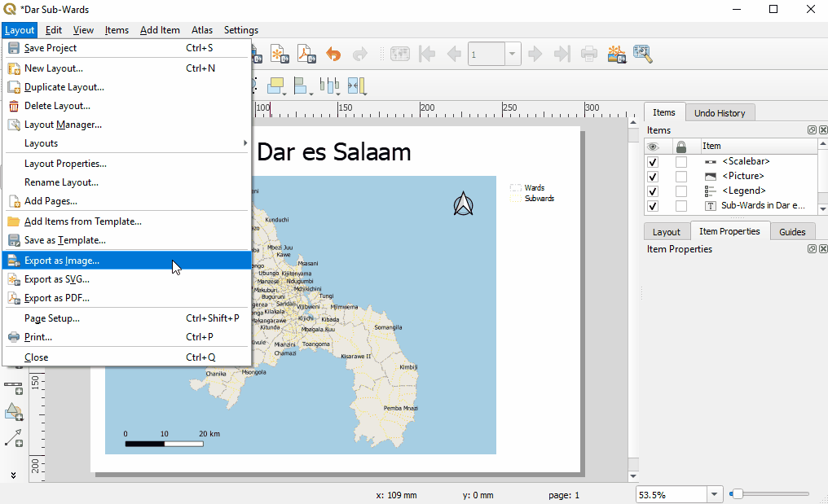The image size is (828, 504).
Task: Lock the Picture item with its checkbox
Action: click(x=681, y=177)
